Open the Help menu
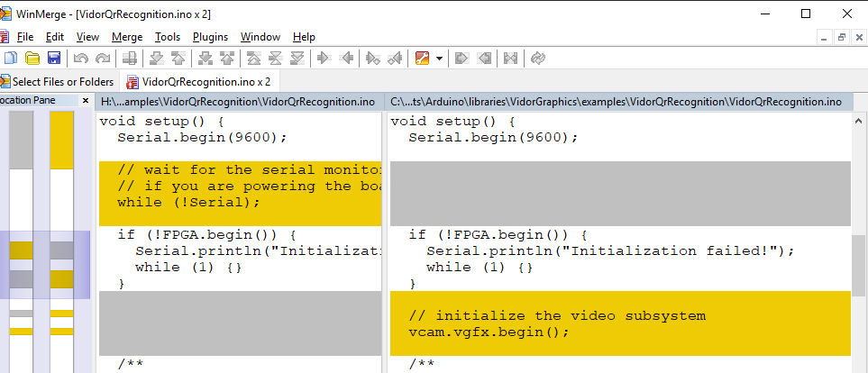Screen dimensions: 868x373 [304, 37]
